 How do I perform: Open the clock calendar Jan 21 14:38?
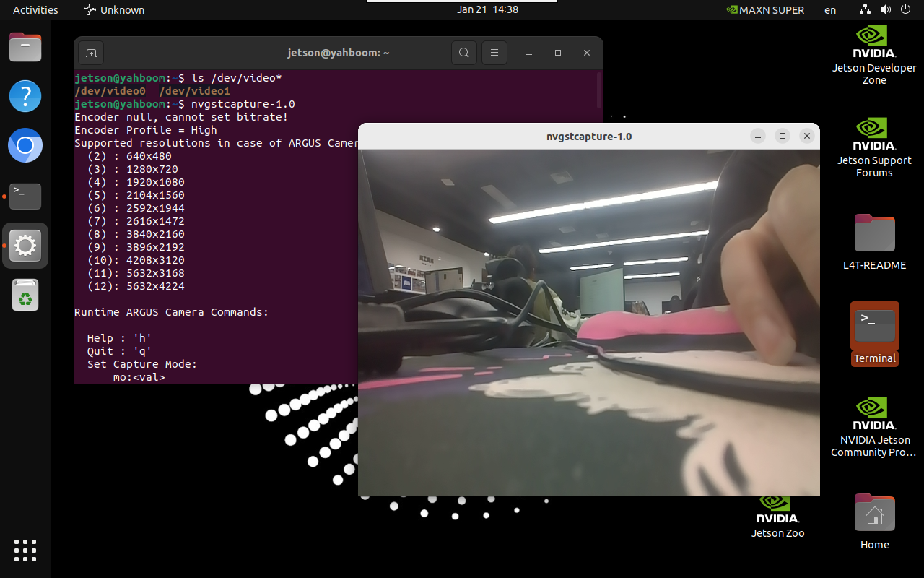point(487,9)
